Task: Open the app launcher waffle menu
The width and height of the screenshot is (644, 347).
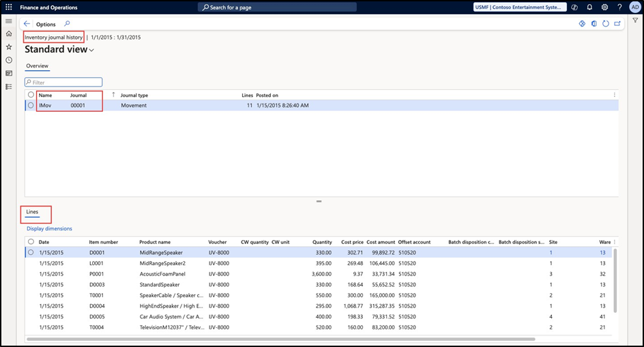Action: [9, 7]
